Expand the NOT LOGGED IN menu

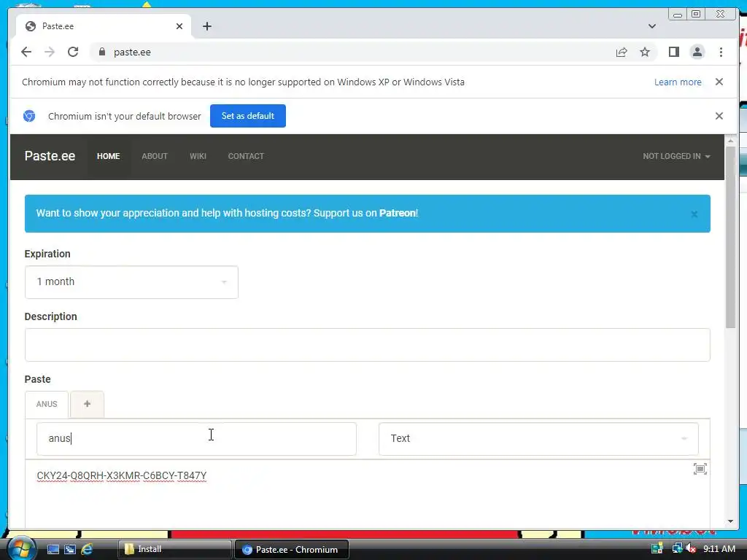[x=676, y=156]
